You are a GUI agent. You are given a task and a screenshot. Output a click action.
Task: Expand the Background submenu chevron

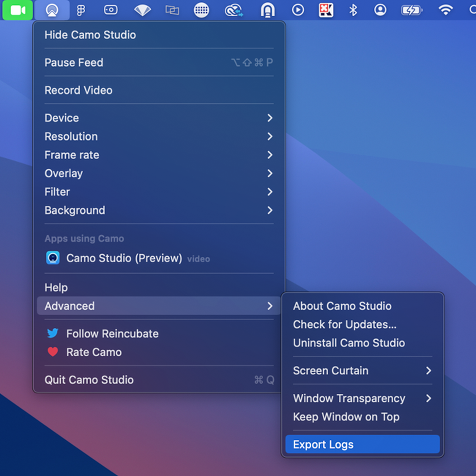tap(270, 210)
